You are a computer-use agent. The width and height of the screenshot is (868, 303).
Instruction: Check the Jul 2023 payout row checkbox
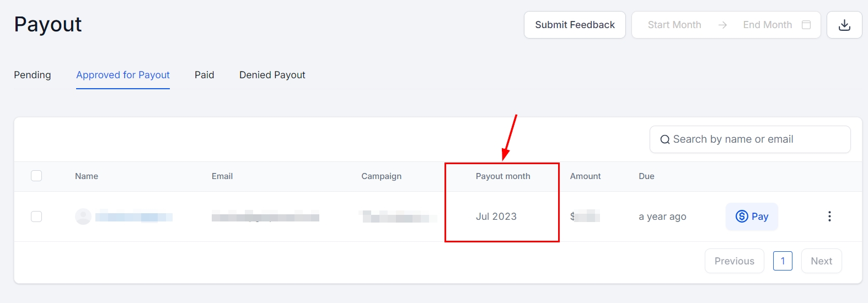click(36, 217)
